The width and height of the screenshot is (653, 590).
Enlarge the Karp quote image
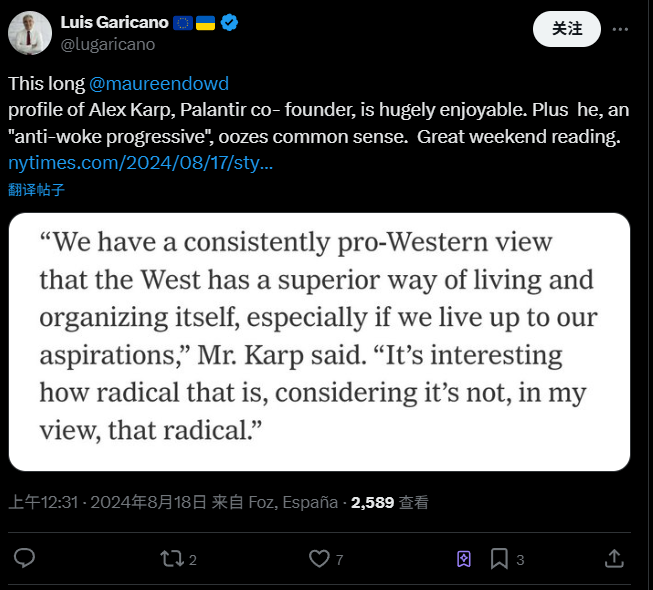click(319, 341)
